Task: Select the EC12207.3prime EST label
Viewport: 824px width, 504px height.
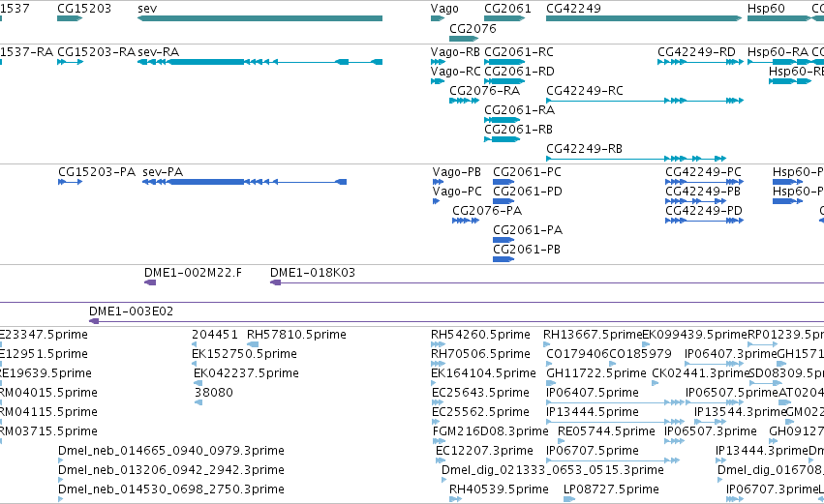Action: 484,452
